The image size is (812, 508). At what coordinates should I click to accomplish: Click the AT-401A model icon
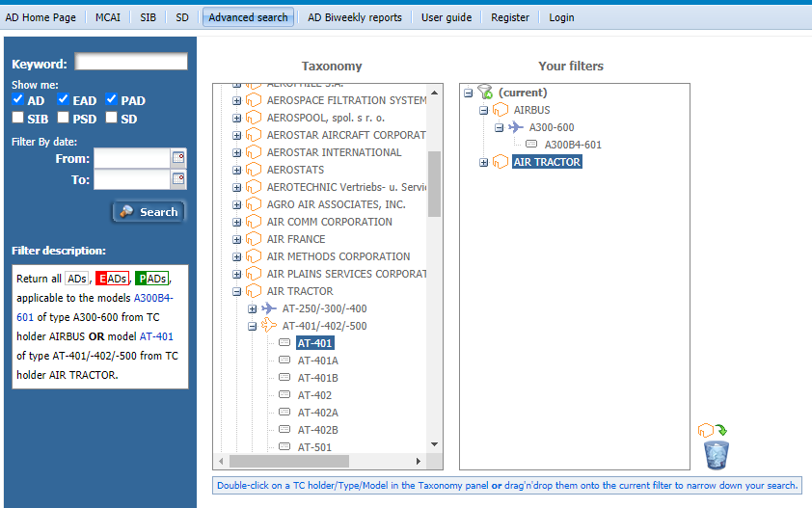pos(284,360)
